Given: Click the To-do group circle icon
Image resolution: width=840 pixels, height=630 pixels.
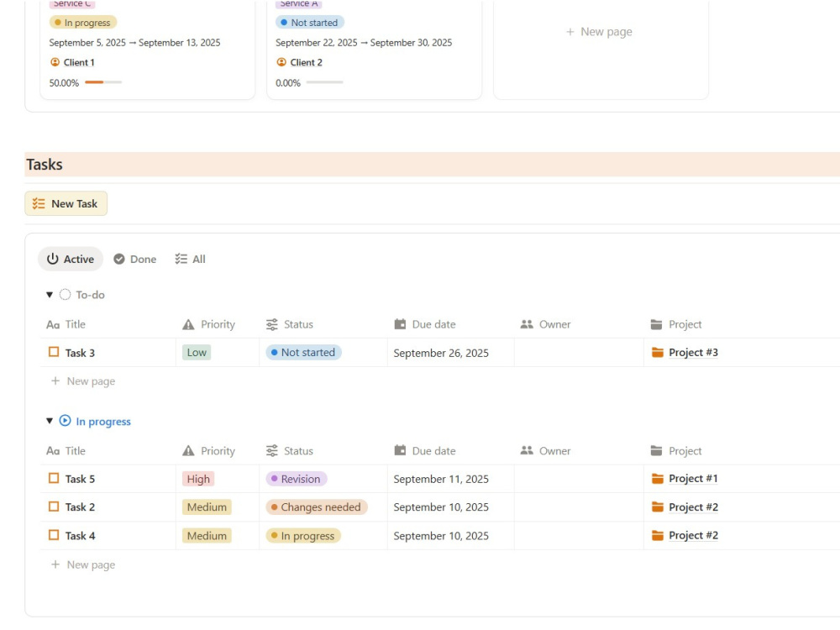Looking at the screenshot, I should (65, 295).
